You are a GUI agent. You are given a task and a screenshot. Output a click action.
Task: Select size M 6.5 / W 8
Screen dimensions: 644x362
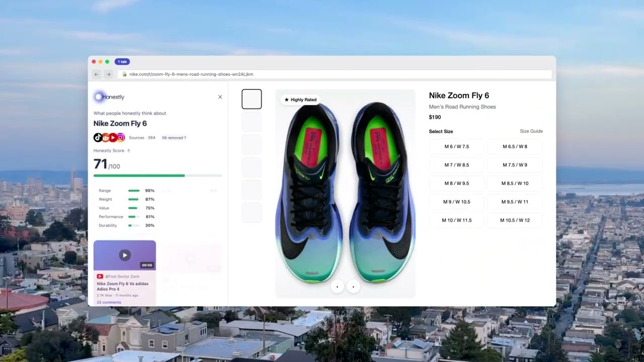(515, 147)
